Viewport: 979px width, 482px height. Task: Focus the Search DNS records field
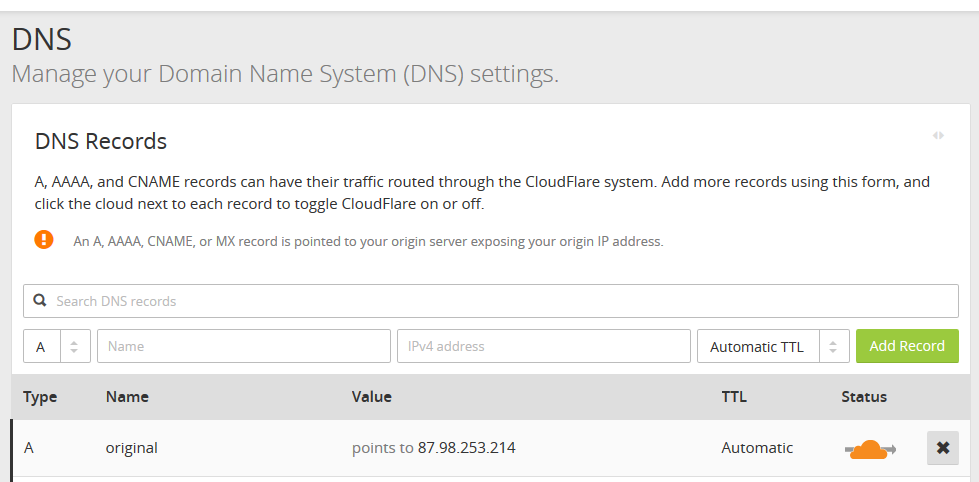500,301
